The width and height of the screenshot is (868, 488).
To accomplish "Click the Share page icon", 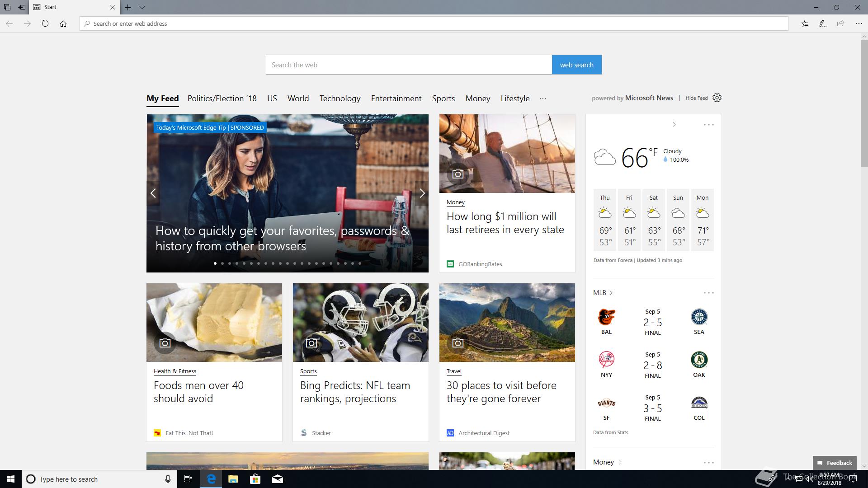I will pyautogui.click(x=840, y=23).
